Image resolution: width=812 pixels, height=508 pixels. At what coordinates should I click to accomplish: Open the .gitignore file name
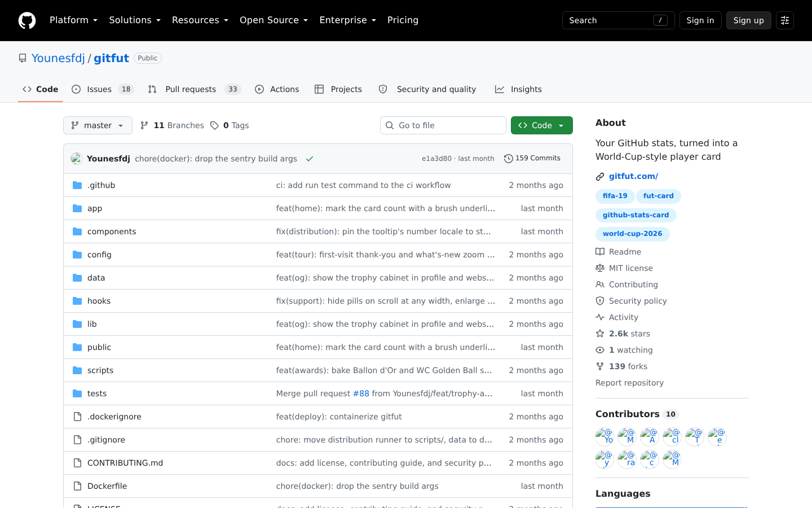click(x=106, y=440)
